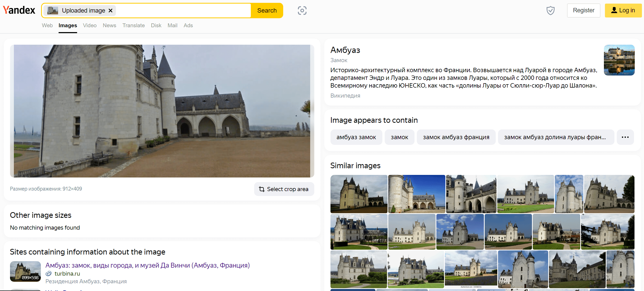Select the 'амбуаз замок' tag
The width and height of the screenshot is (644, 291).
point(356,137)
